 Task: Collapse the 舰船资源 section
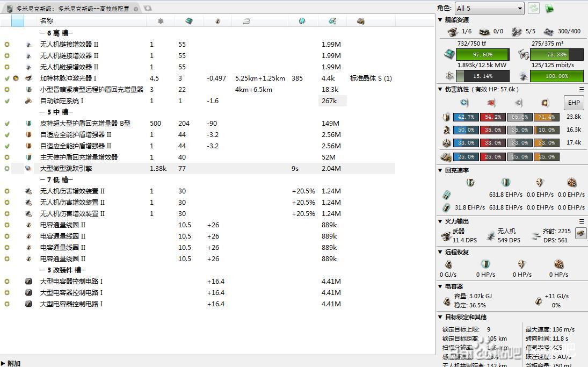pos(441,20)
